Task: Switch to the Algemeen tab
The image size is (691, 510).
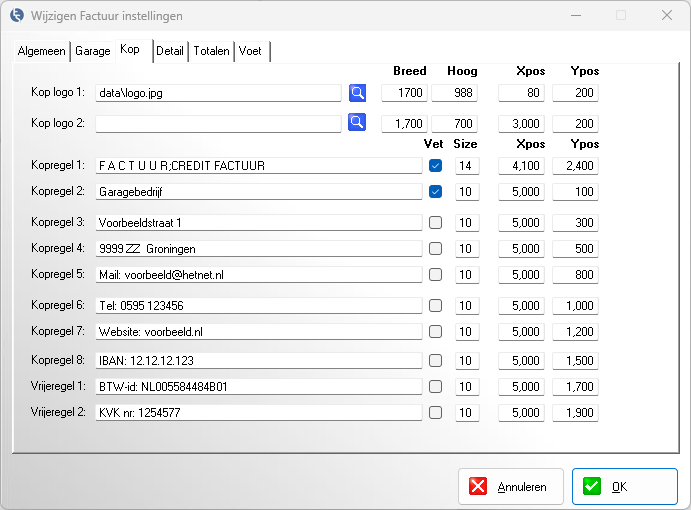Action: pyautogui.click(x=41, y=51)
